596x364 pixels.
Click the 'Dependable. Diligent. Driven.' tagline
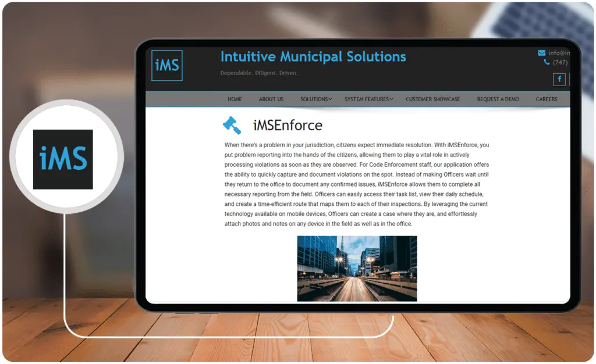pyautogui.click(x=259, y=73)
